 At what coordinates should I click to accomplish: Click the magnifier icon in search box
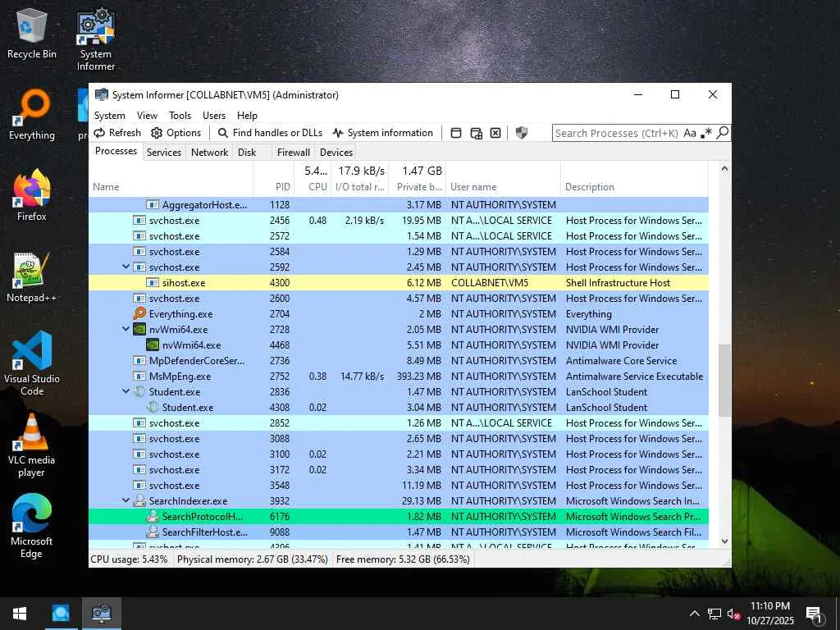(x=723, y=132)
